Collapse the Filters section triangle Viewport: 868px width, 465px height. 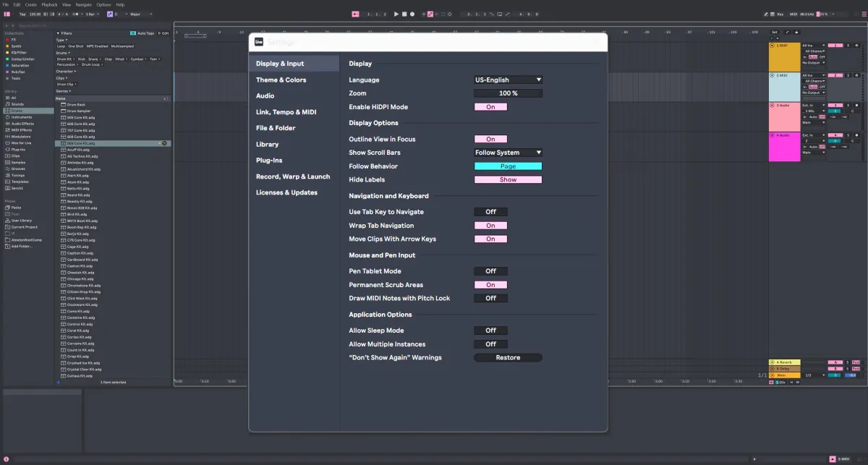(x=58, y=33)
